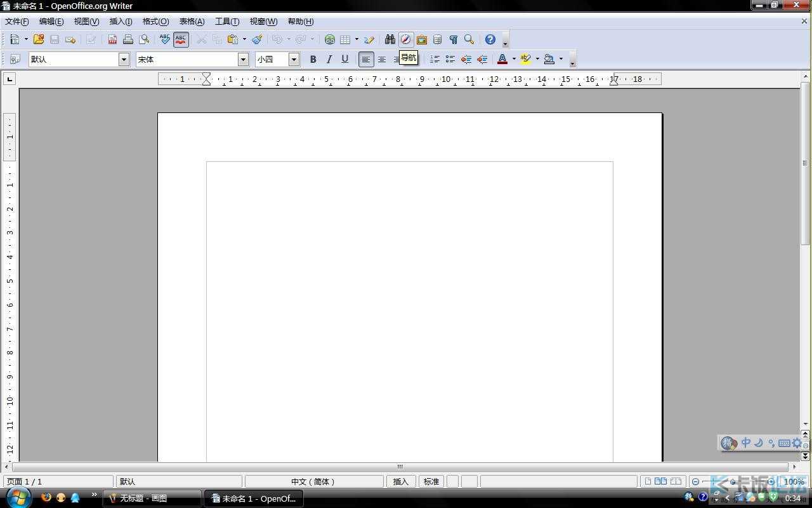The image size is (812, 508).
Task: Click the 页面 1 / 1 status field
Action: coord(58,481)
